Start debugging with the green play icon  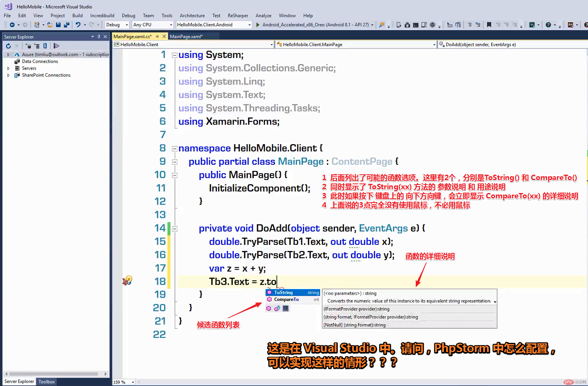(x=258, y=25)
